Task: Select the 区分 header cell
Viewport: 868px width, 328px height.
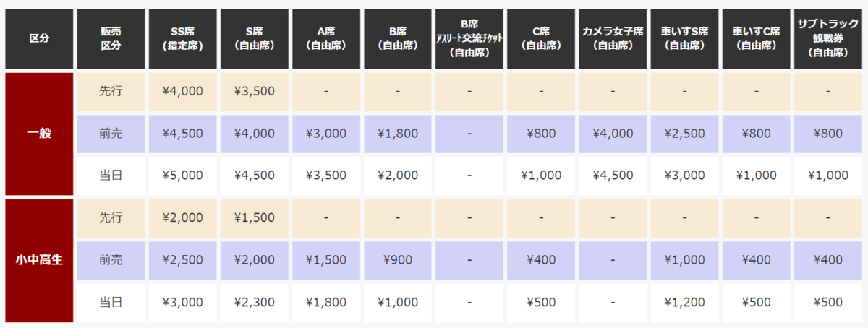Action: pyautogui.click(x=39, y=38)
